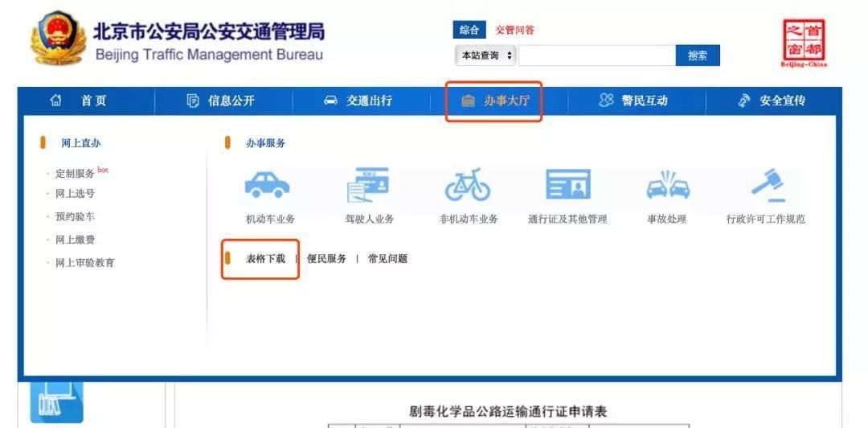This screenshot has width=868, height=428.
Task: Click the 非机动车业务 text label
Action: (469, 219)
